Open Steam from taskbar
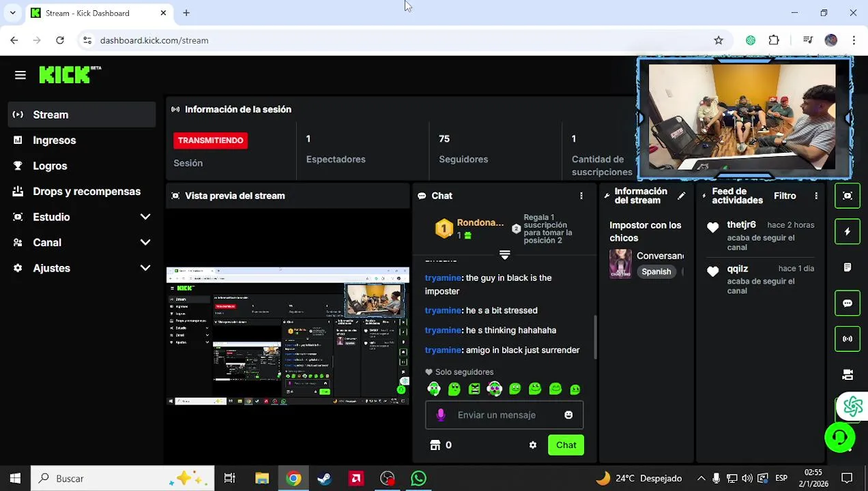868x491 pixels. click(x=324, y=479)
